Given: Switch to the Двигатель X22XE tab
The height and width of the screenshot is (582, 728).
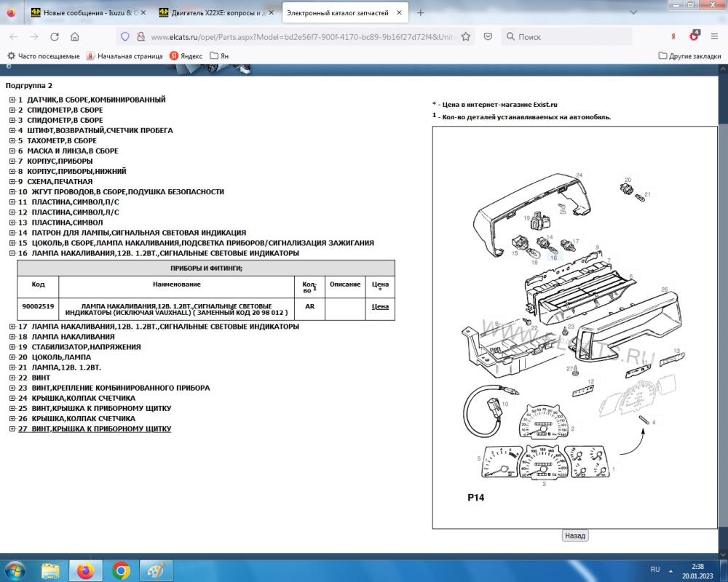Looking at the screenshot, I should click(x=216, y=13).
